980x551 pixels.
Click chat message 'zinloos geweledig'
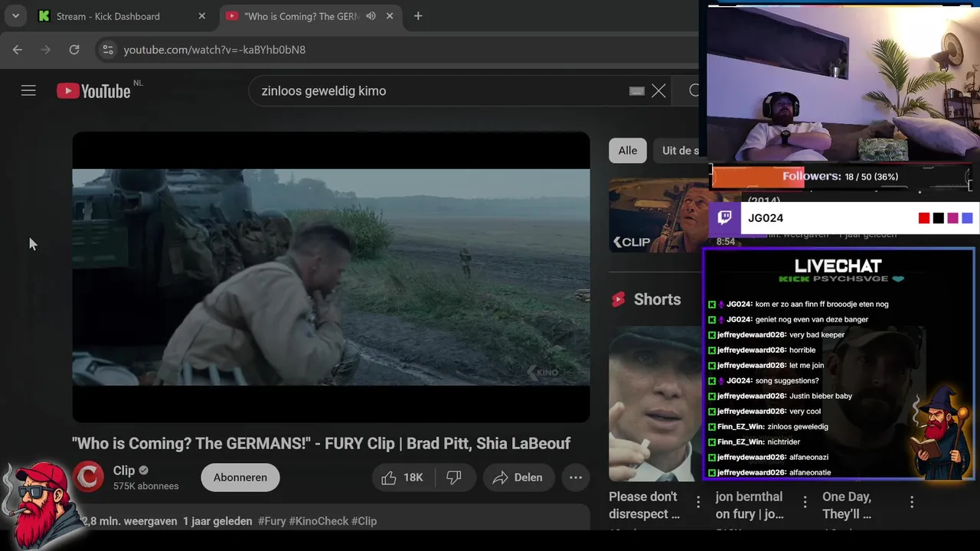797,426
